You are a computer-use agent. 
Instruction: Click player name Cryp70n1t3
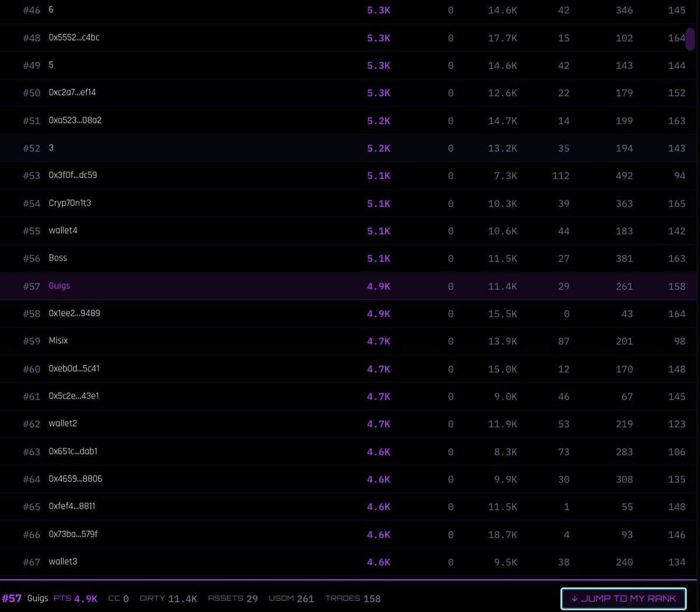pos(70,203)
